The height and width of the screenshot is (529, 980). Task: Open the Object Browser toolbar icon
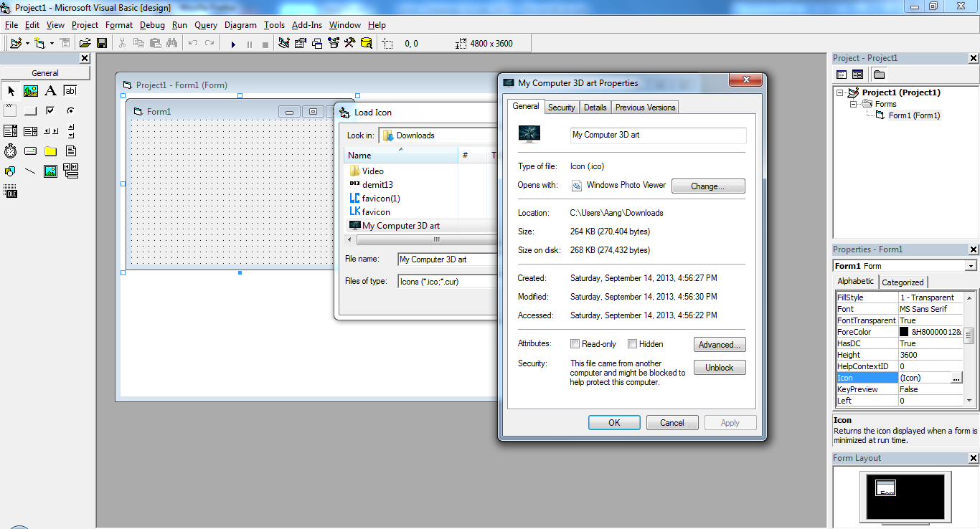pyautogui.click(x=333, y=43)
